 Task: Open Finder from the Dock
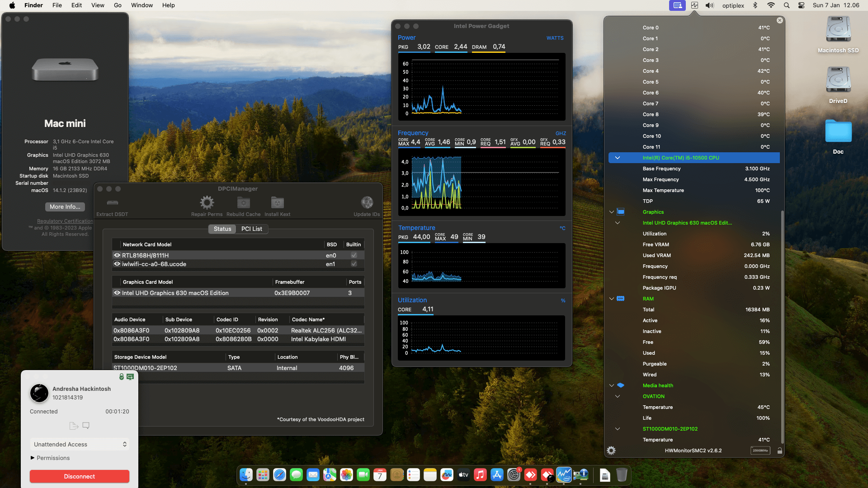click(x=246, y=475)
